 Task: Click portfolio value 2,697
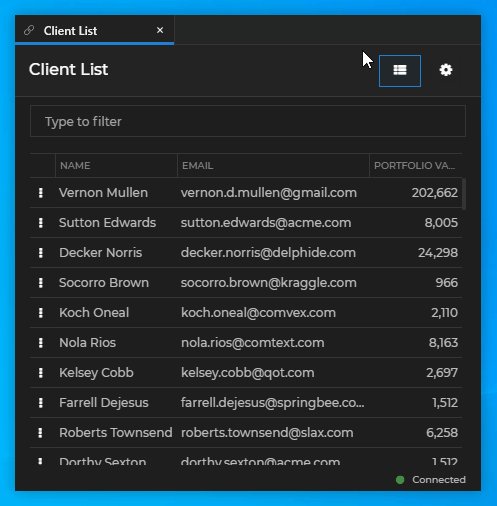tap(442, 373)
